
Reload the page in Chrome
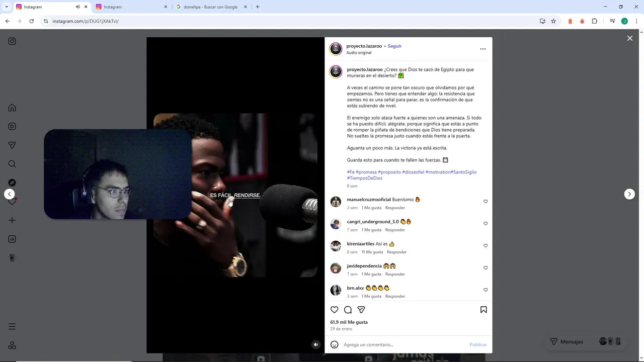click(31, 21)
